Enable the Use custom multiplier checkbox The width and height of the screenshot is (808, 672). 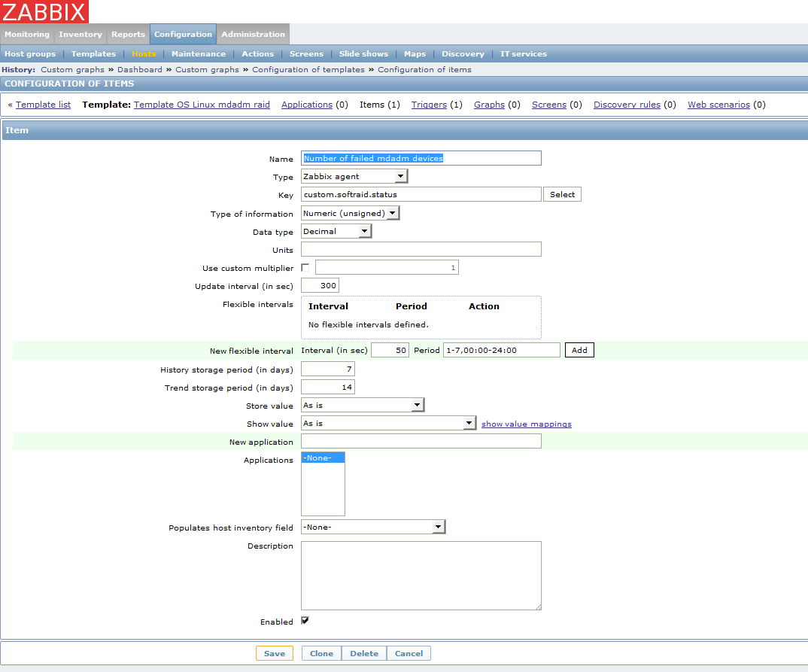(305, 268)
